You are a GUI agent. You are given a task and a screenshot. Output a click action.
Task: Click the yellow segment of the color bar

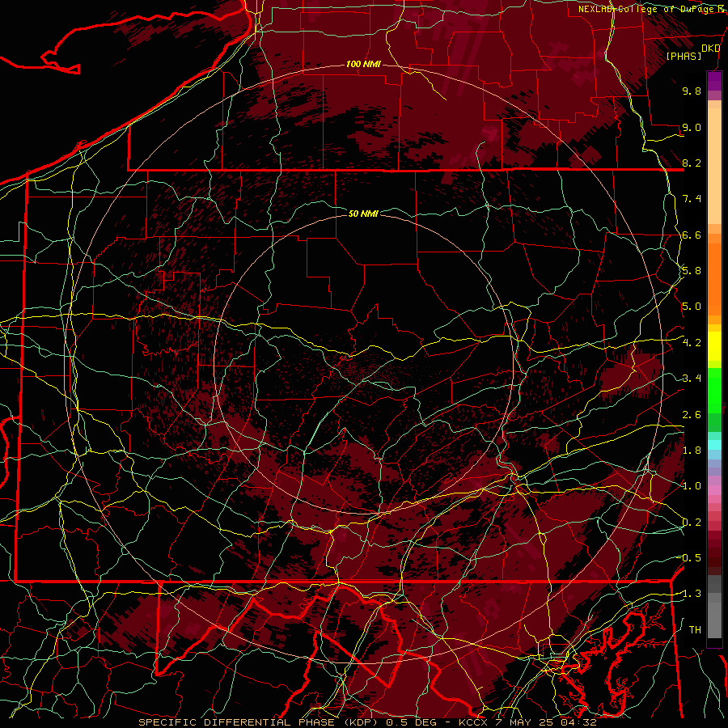tap(714, 346)
